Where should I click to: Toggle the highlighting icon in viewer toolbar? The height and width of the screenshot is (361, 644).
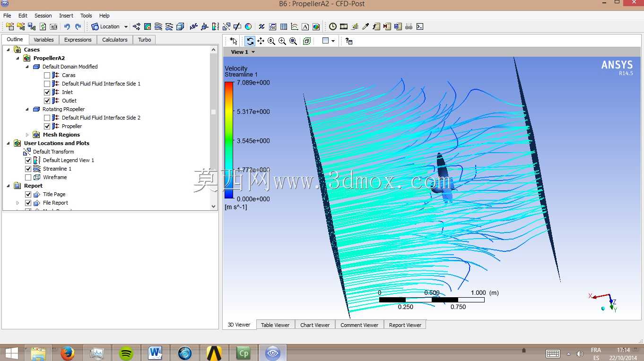point(307,41)
